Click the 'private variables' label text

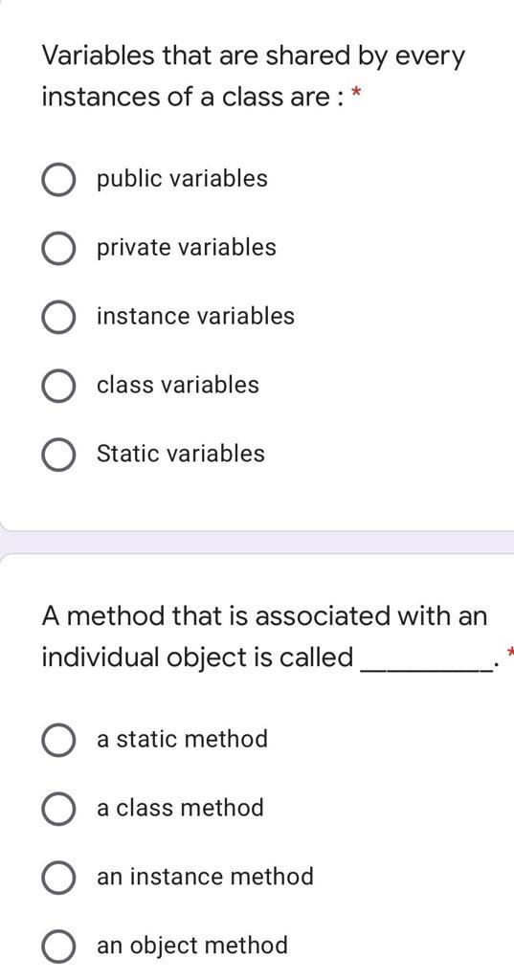[187, 248]
